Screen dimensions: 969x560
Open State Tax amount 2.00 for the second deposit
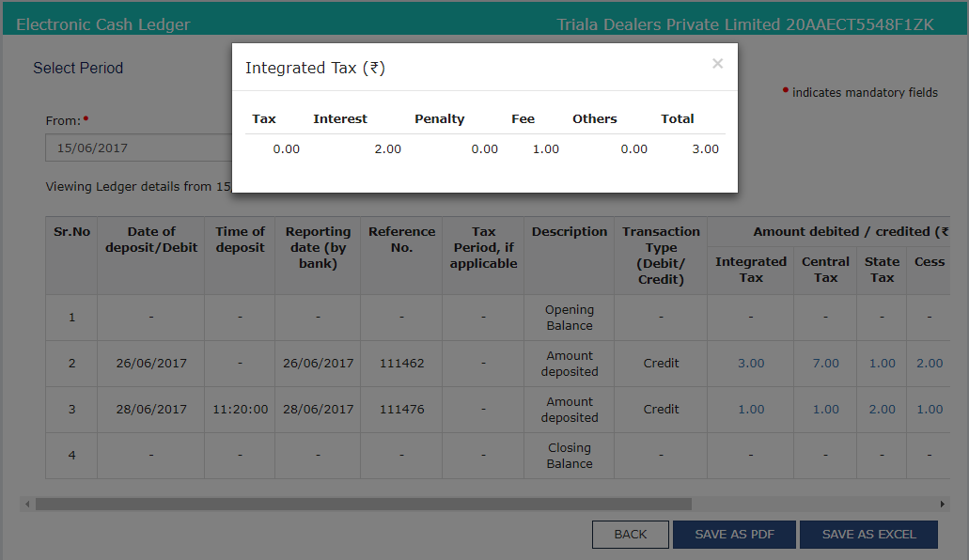883,410
